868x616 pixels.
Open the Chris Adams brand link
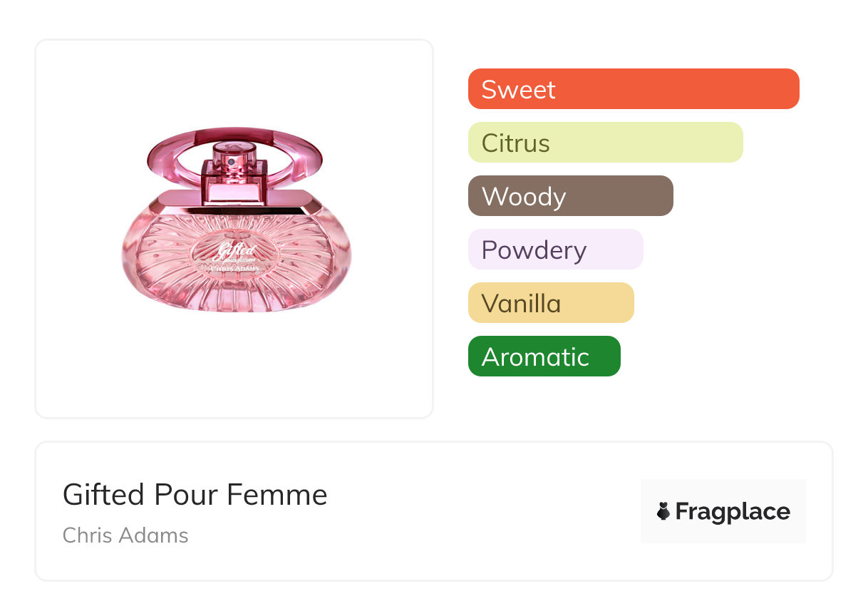pos(125,535)
